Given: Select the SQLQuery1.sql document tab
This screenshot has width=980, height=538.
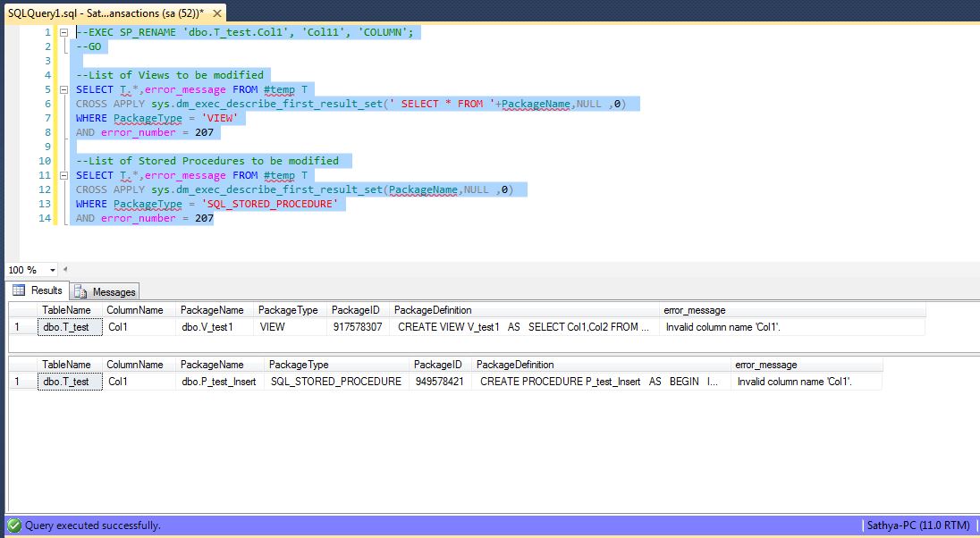Looking at the screenshot, I should click(x=115, y=13).
